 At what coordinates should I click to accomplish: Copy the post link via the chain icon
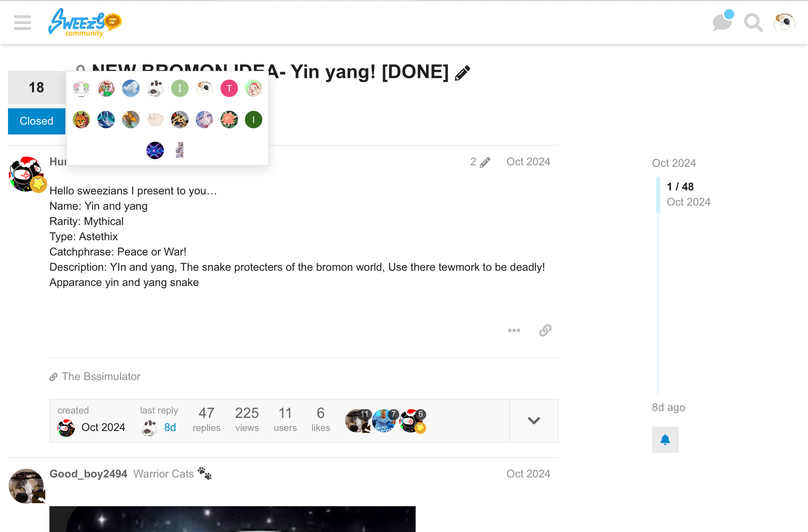(545, 330)
